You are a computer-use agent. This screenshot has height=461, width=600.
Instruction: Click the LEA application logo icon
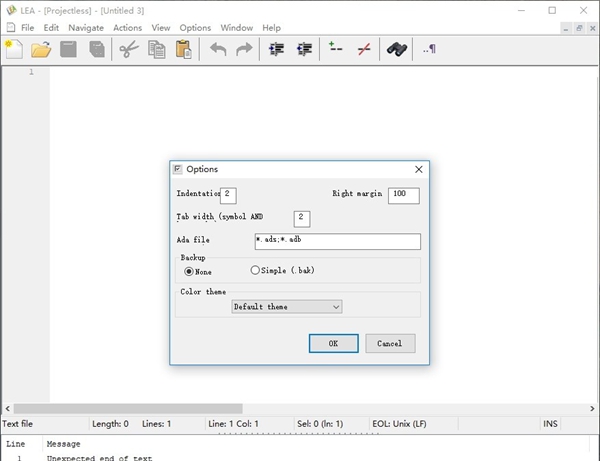11,10
